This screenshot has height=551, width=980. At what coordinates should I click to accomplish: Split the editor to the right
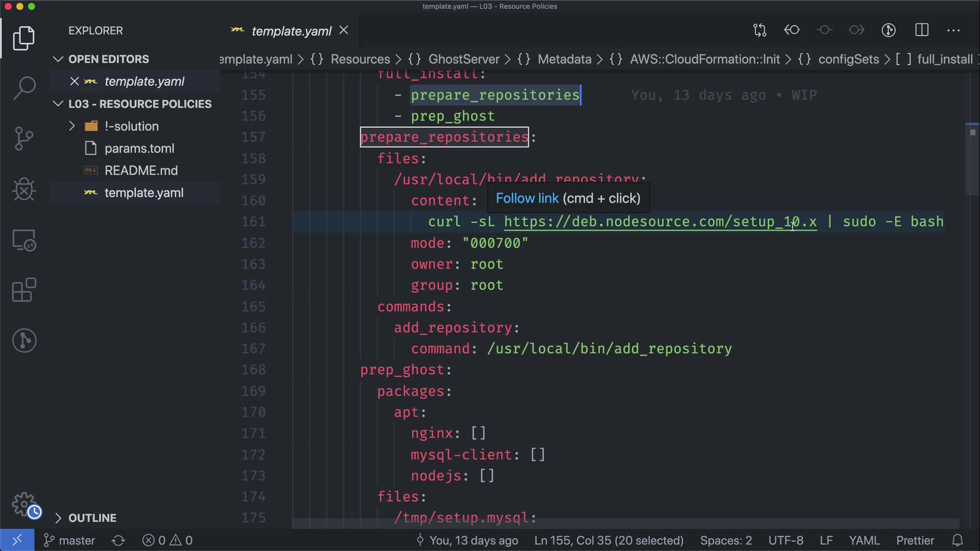pyautogui.click(x=921, y=30)
